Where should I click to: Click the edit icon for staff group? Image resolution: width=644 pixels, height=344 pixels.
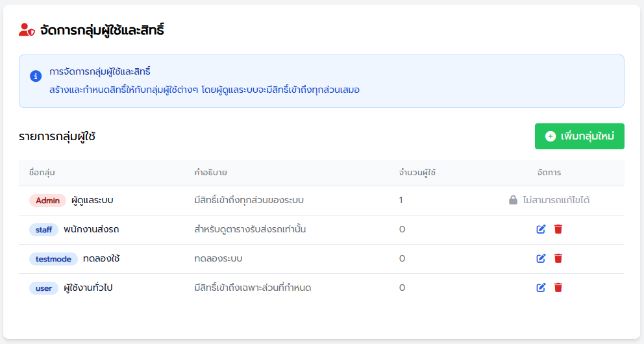click(541, 229)
